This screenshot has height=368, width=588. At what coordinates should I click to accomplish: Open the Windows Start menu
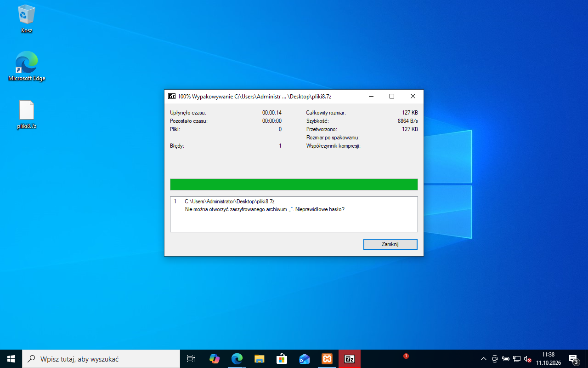click(11, 359)
